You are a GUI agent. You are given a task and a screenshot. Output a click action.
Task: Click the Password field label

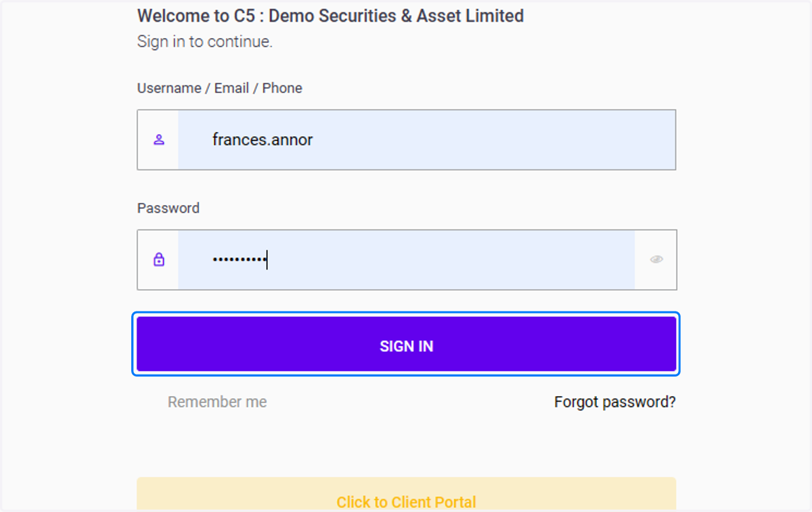tap(168, 208)
